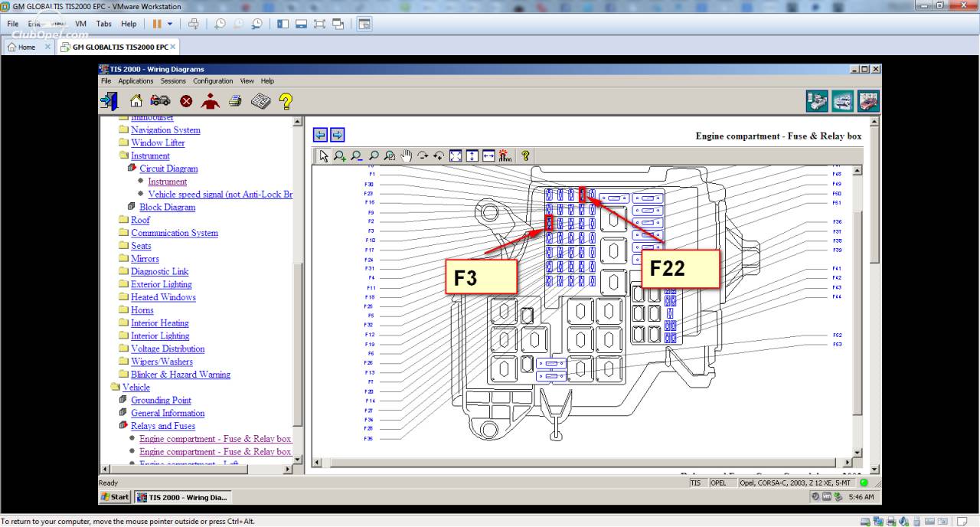Open the red person user icon

(211, 100)
